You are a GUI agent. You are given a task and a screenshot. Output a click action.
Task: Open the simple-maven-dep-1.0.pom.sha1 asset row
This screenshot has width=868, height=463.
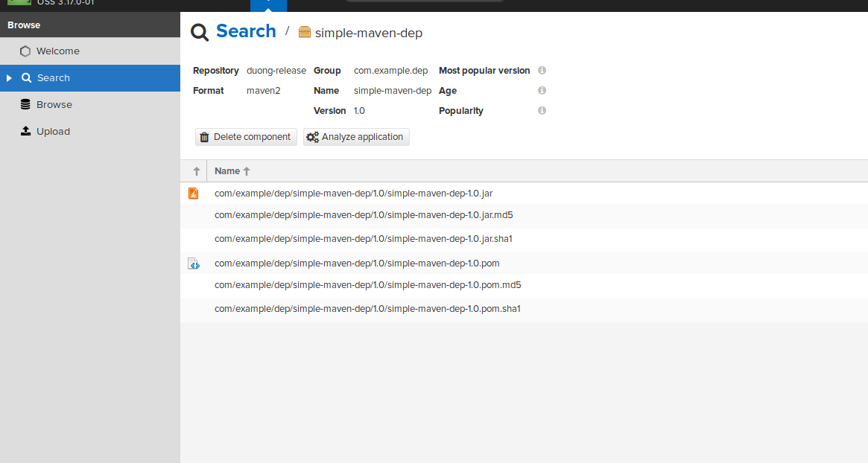[525, 309]
